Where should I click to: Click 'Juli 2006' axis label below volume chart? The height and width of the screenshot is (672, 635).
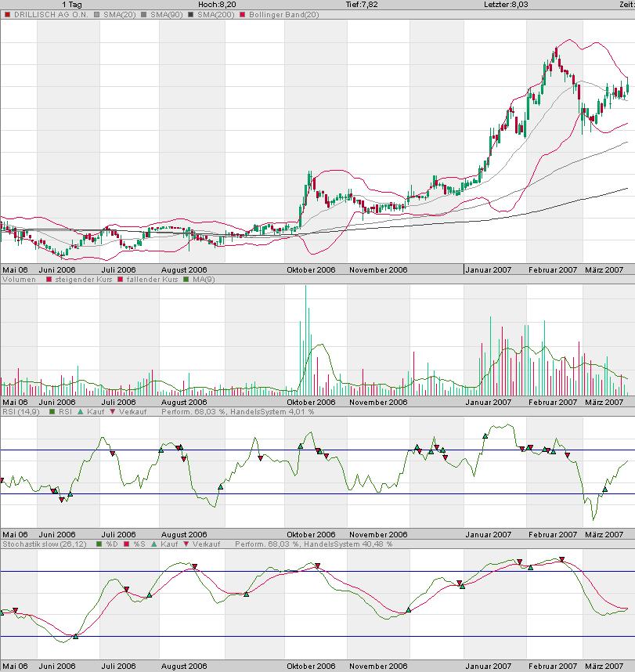[118, 403]
